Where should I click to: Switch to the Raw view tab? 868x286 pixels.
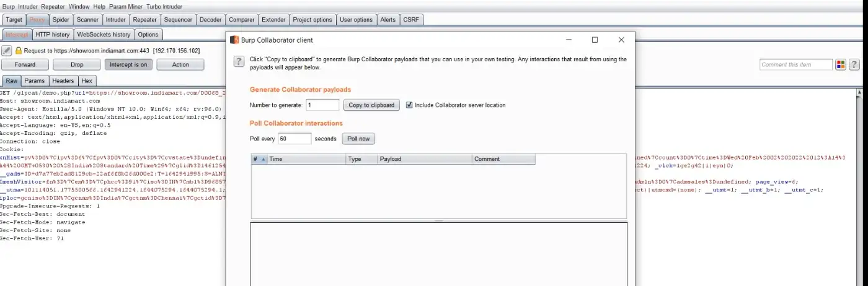[12, 80]
